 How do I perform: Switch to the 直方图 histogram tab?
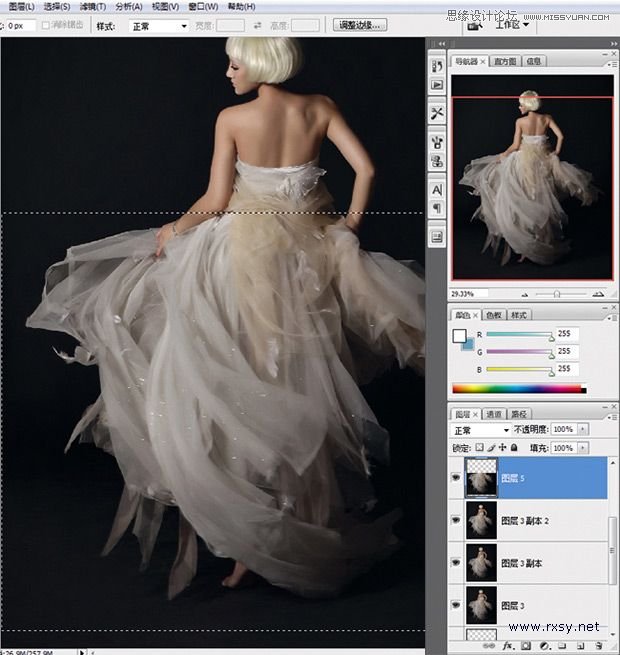505,61
